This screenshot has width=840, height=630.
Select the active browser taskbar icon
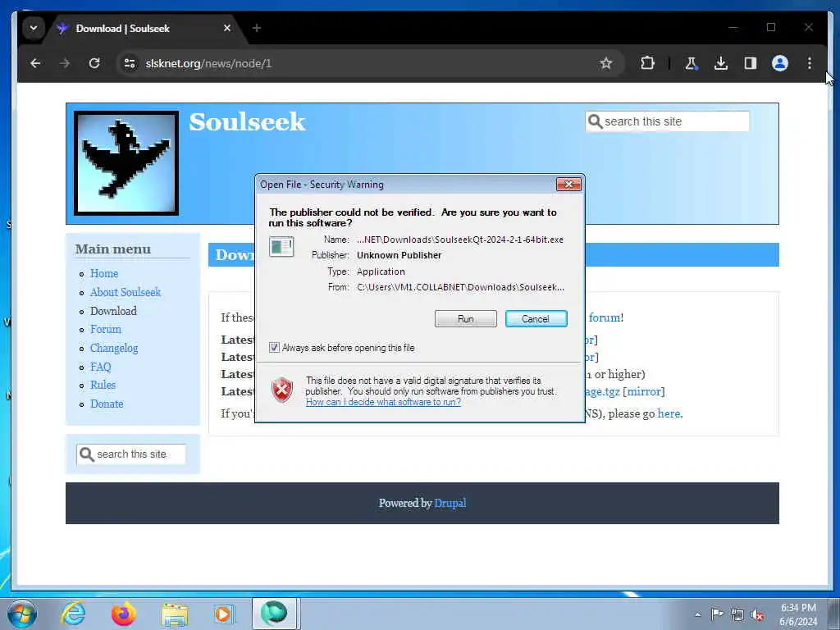pyautogui.click(x=274, y=614)
